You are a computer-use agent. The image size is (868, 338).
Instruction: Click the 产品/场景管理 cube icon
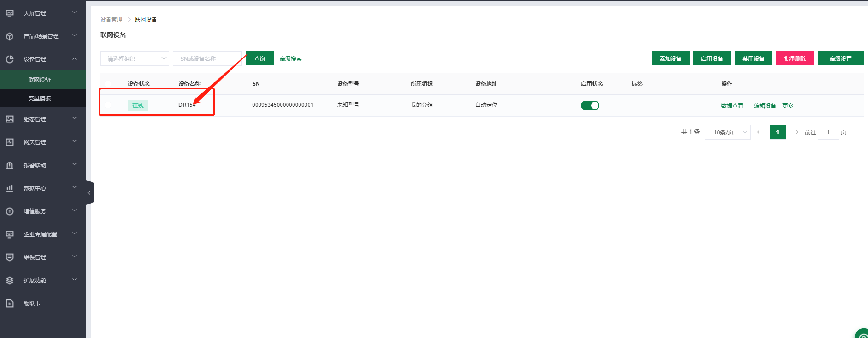click(x=10, y=36)
